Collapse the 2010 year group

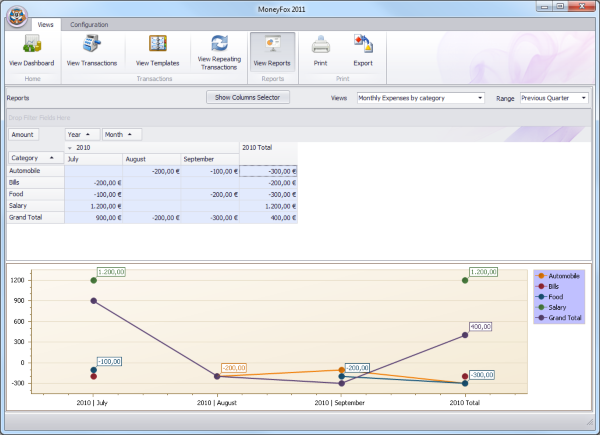point(70,148)
